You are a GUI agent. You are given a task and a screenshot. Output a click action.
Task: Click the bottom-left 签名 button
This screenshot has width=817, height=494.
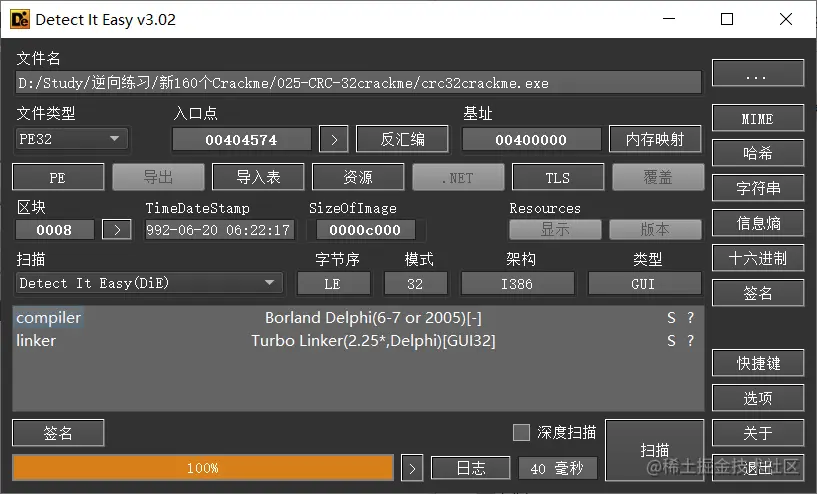(58, 433)
